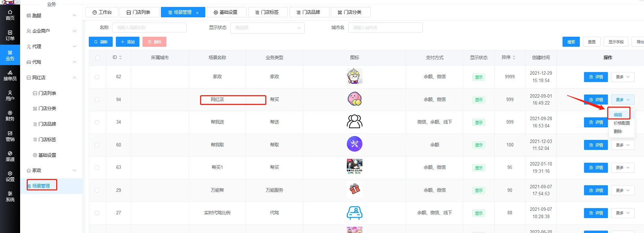This screenshot has height=233, width=644.
Task: Open the 首页 home icon in sidebar
Action: 10,15
